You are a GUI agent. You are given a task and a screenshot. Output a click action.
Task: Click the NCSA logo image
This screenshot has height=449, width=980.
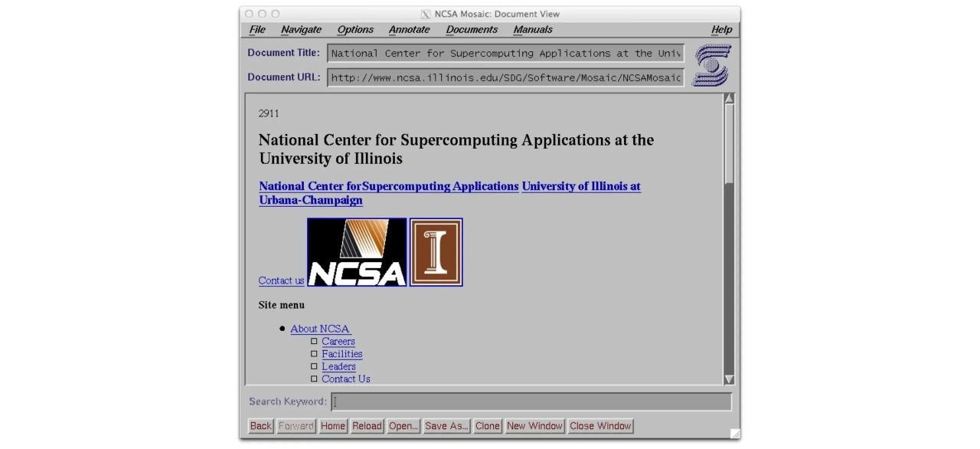click(357, 252)
